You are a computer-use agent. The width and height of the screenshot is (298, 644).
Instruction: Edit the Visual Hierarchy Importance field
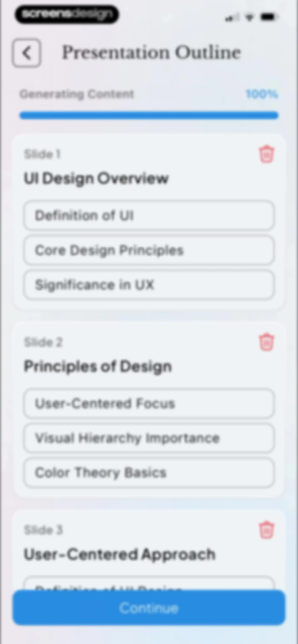[149, 438]
